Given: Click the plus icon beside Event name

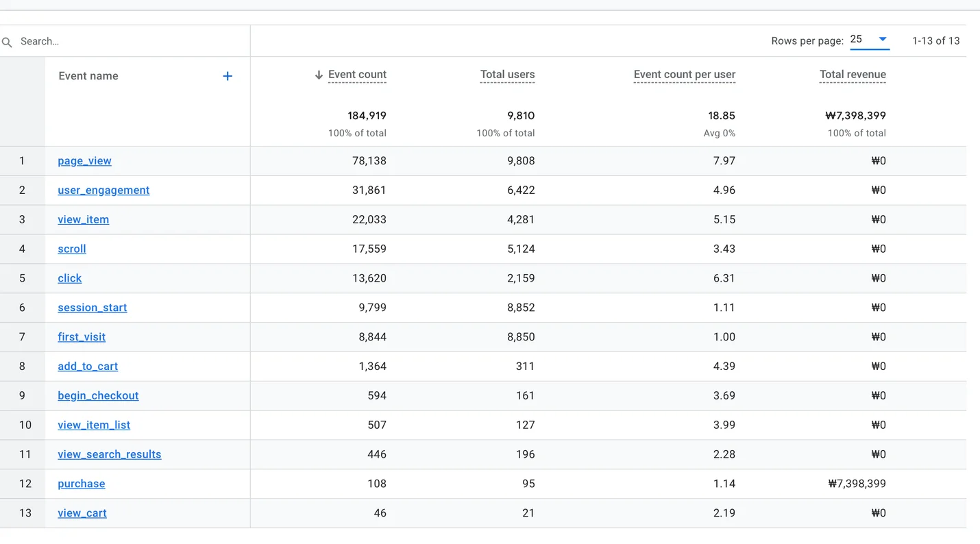Looking at the screenshot, I should 228,76.
